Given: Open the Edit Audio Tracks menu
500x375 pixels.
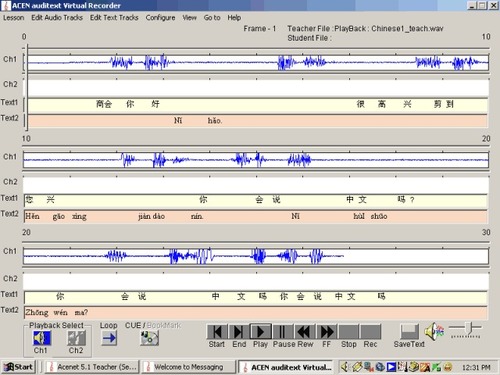Looking at the screenshot, I should pyautogui.click(x=57, y=18).
